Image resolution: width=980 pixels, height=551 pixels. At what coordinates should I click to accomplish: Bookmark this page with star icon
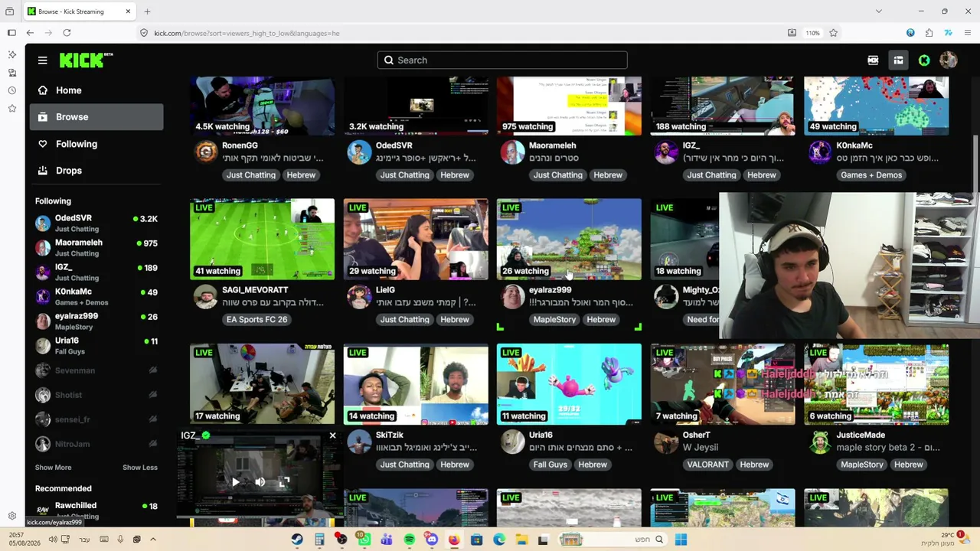coord(833,33)
